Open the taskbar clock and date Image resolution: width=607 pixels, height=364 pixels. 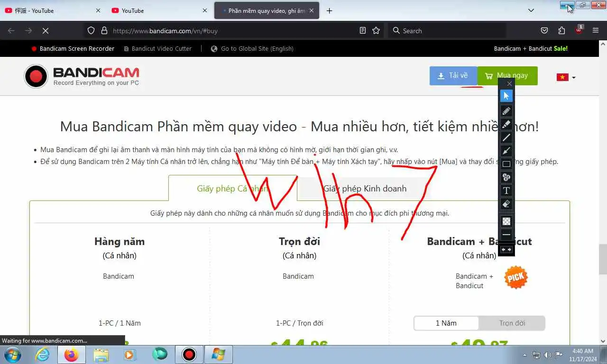(583, 355)
